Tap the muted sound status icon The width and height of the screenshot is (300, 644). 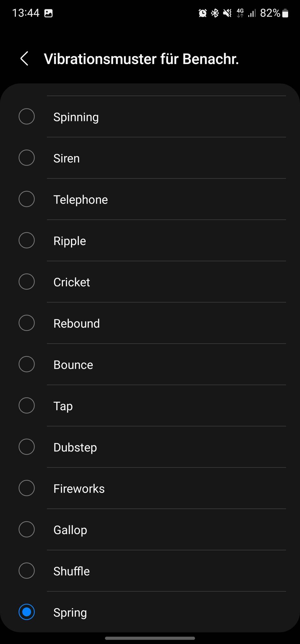(227, 13)
